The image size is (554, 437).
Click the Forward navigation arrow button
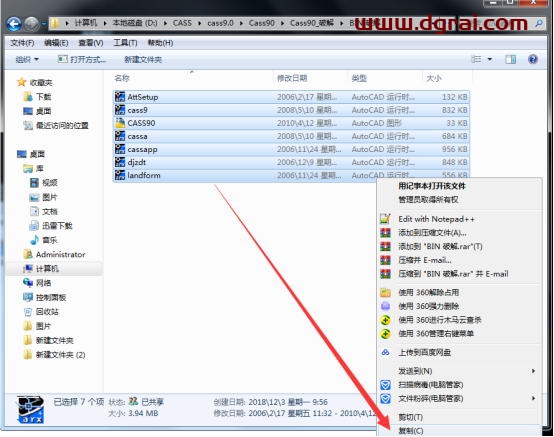coord(32,24)
